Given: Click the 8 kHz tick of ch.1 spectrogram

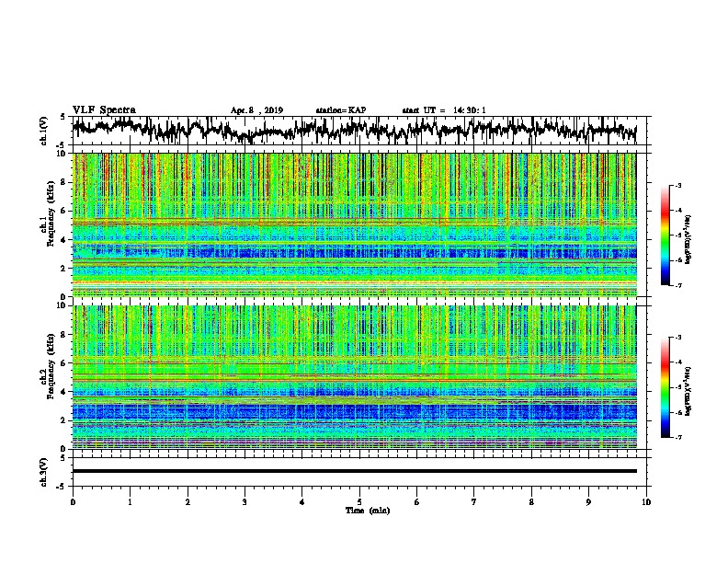Looking at the screenshot, I should point(63,182).
